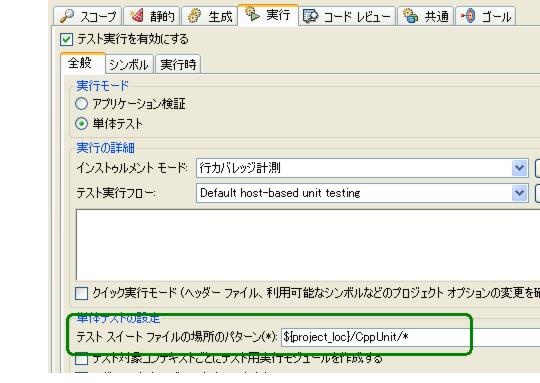
Task: Click the 実行モード group label
Action: coord(102,85)
